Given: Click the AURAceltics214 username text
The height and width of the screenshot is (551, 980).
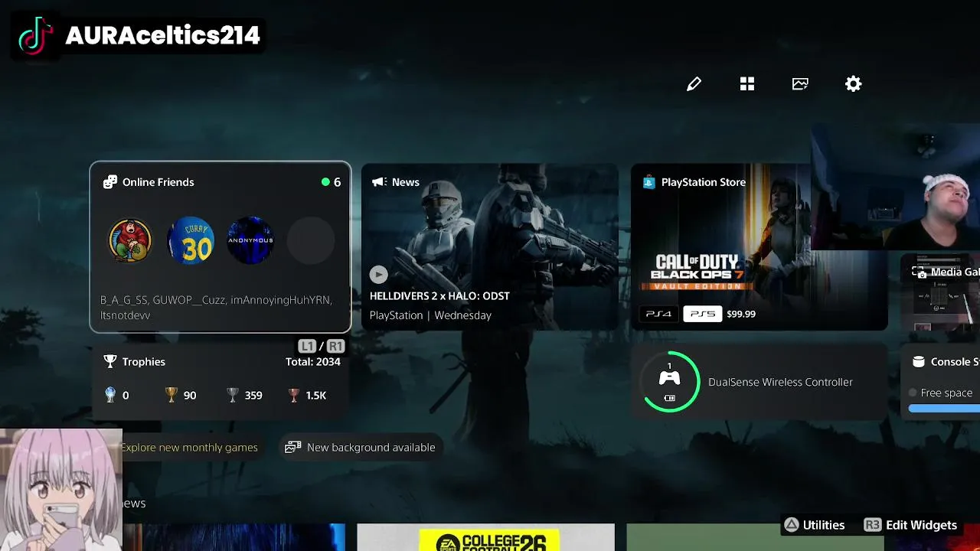Looking at the screenshot, I should [x=162, y=35].
